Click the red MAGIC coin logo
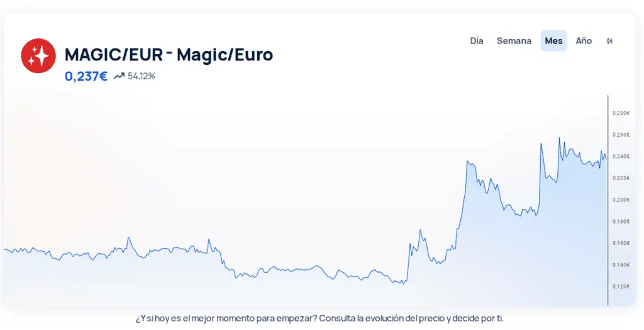This screenshot has width=644, height=330. point(38,55)
